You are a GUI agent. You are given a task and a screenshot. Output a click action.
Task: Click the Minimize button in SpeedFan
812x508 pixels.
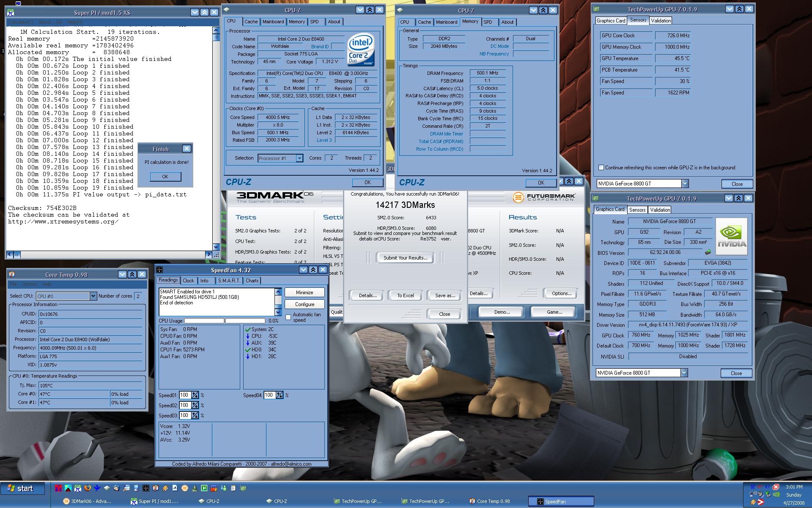pos(304,292)
